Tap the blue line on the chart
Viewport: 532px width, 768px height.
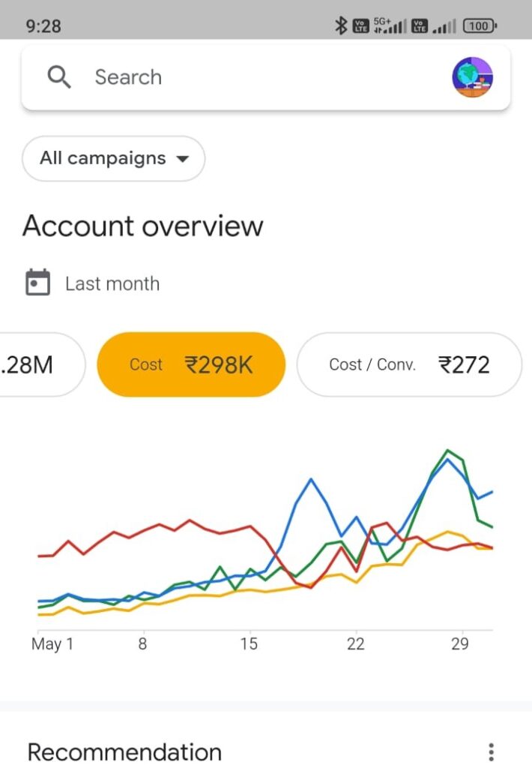310,479
